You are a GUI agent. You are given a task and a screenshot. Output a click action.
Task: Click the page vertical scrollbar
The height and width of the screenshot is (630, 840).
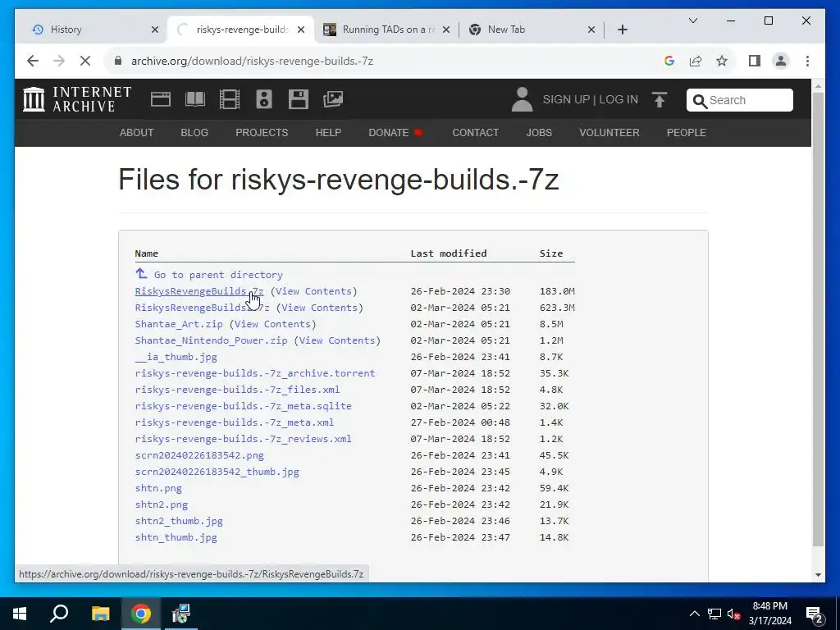[x=818, y=319]
